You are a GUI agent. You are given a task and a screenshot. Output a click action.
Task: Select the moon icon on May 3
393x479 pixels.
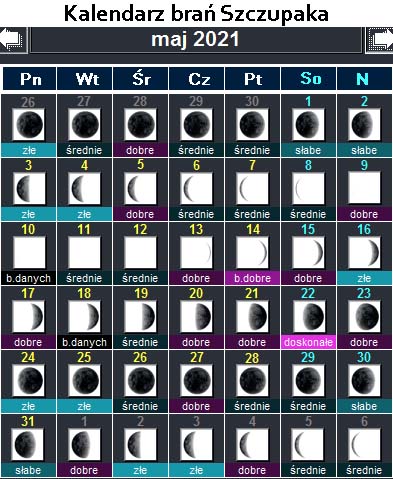[x=28, y=188]
